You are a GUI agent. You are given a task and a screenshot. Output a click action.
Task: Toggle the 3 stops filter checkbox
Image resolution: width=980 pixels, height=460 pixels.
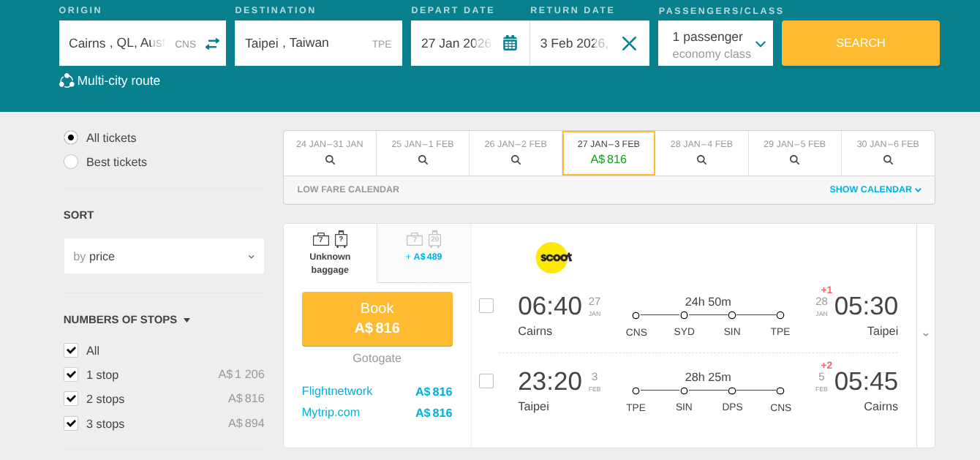click(71, 423)
